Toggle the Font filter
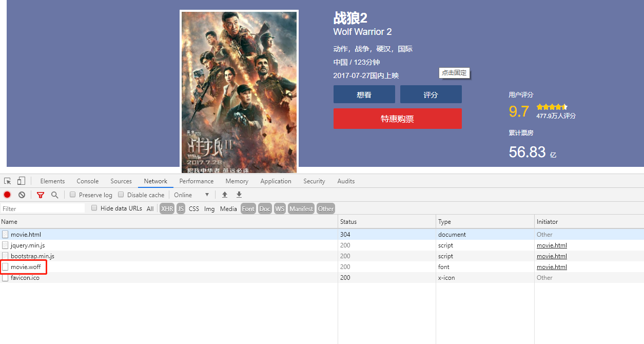 click(x=248, y=208)
